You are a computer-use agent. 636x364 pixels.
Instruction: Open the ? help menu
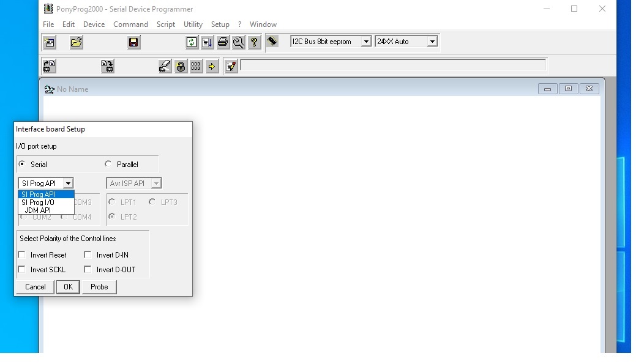[x=240, y=24]
